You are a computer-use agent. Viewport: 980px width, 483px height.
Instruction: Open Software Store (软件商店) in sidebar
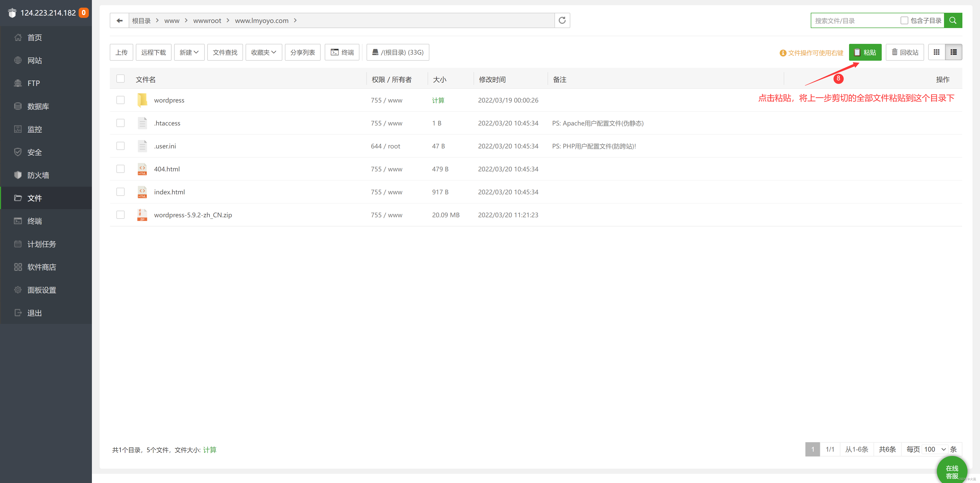[46, 267]
